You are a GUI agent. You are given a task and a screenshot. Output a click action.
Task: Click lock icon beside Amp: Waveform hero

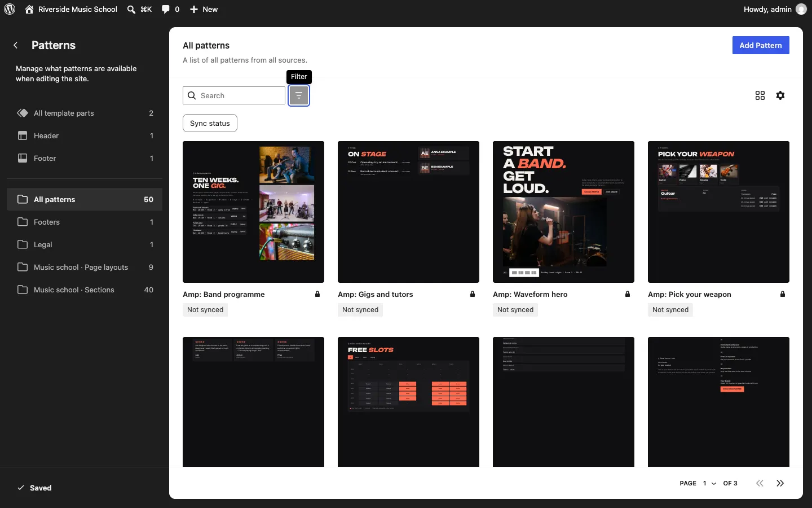[x=628, y=294]
